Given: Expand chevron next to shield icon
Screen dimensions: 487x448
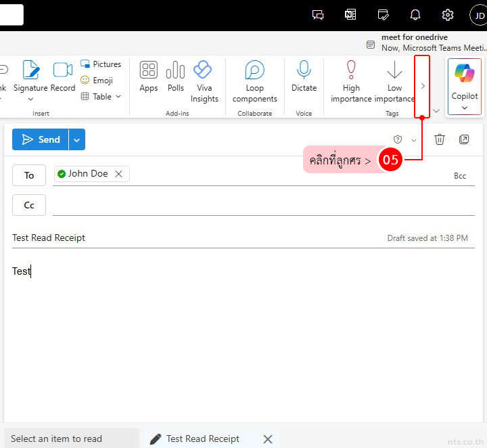Looking at the screenshot, I should tap(414, 140).
